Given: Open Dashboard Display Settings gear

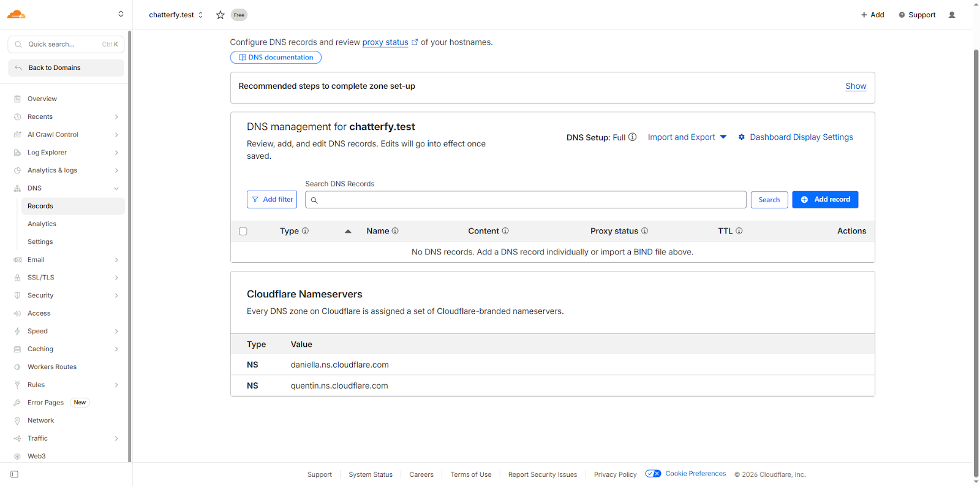Looking at the screenshot, I should pyautogui.click(x=741, y=137).
